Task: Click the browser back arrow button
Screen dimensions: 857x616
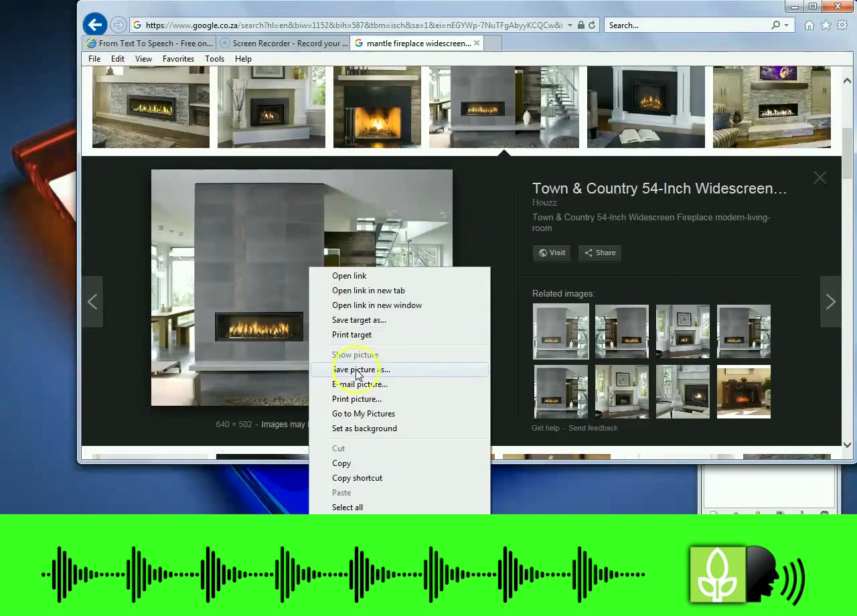Action: point(94,25)
